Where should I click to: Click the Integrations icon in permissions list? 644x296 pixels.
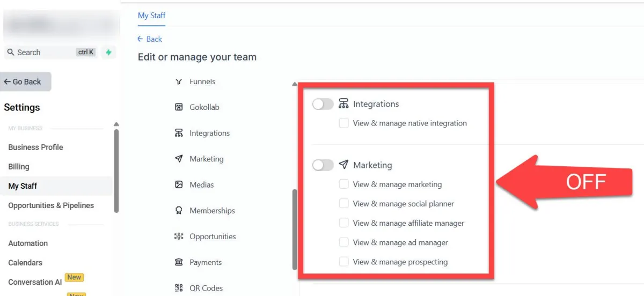179,133
